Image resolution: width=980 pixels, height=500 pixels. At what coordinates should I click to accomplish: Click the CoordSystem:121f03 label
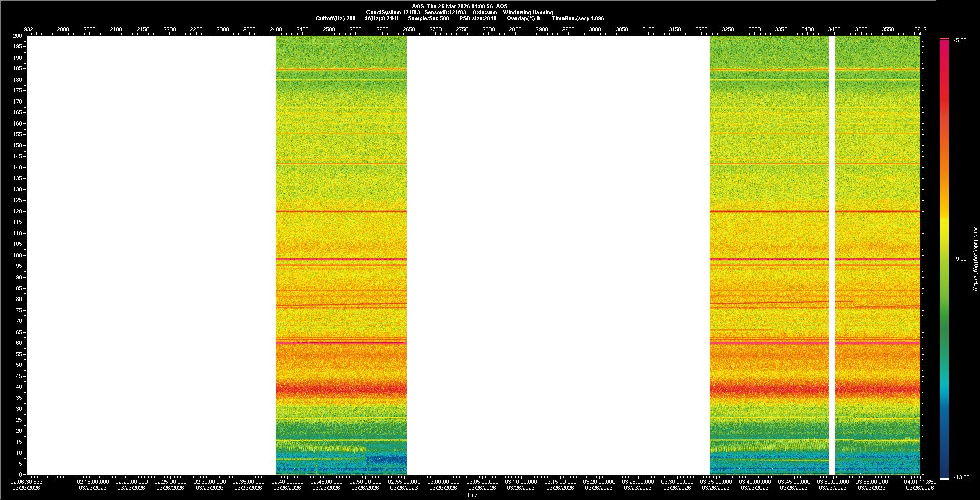pos(393,12)
